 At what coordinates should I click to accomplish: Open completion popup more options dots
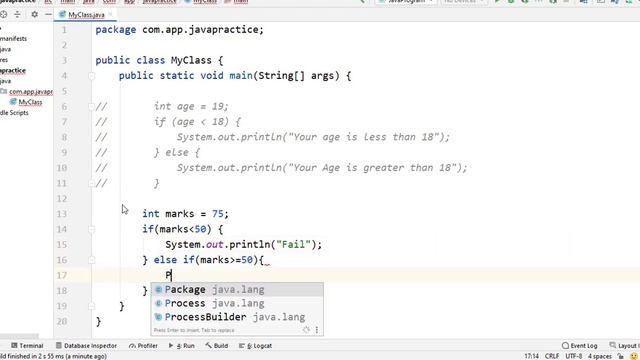(317, 330)
